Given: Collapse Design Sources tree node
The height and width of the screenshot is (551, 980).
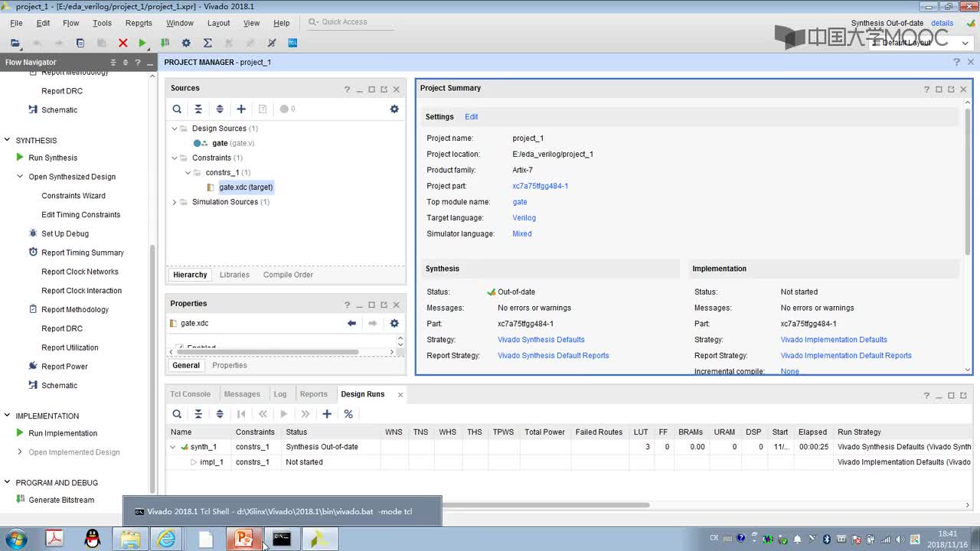Looking at the screenshot, I should tap(175, 129).
